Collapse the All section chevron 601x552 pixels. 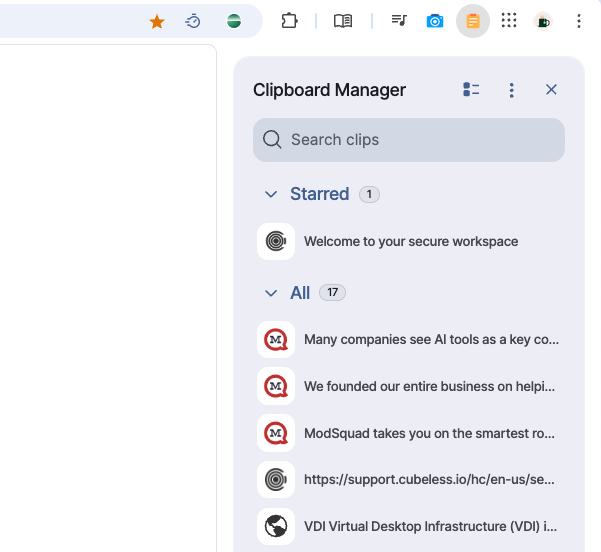click(x=271, y=293)
